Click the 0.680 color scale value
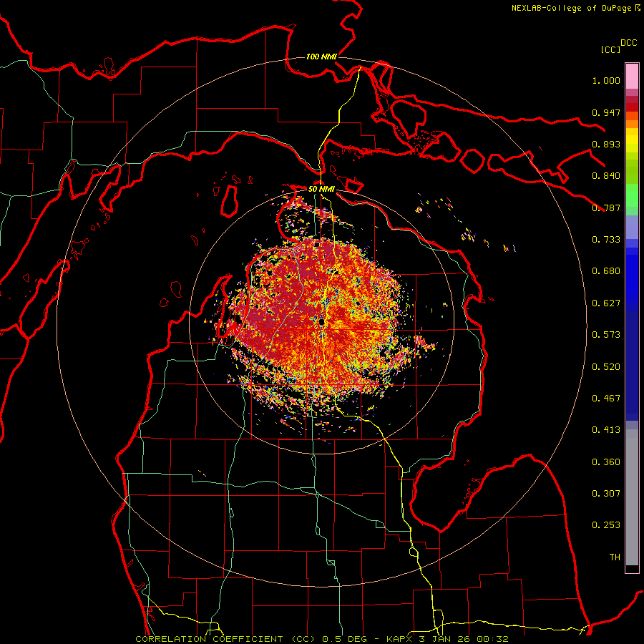This screenshot has height=644, width=644. (x=606, y=271)
